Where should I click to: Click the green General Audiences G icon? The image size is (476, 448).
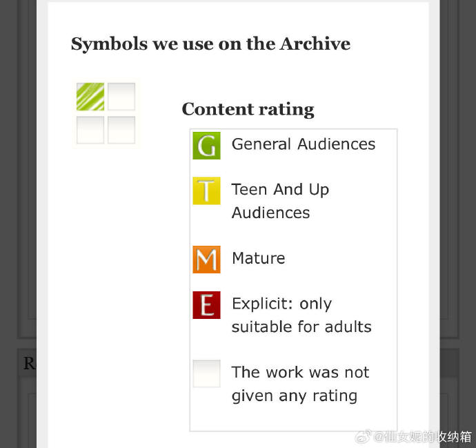click(x=206, y=146)
